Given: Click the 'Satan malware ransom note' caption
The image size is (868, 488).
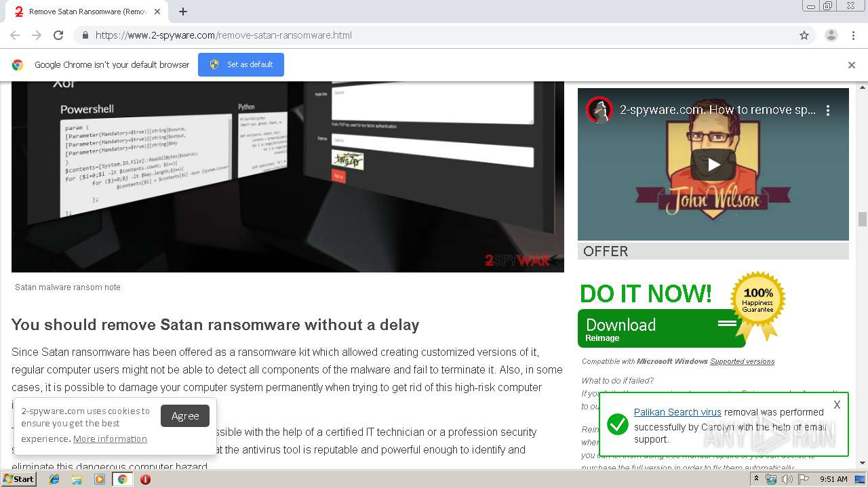Looking at the screenshot, I should (68, 287).
